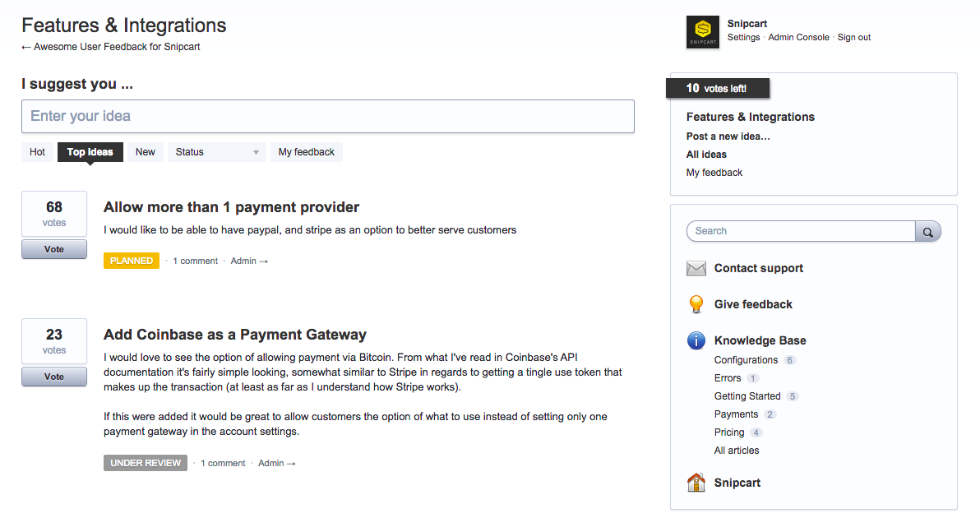Open Errors knowledge base topic

[x=728, y=378]
